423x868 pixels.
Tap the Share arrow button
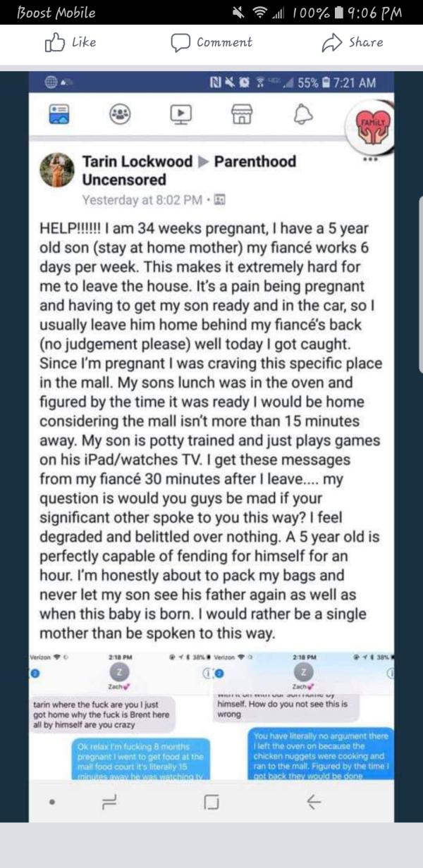331,43
